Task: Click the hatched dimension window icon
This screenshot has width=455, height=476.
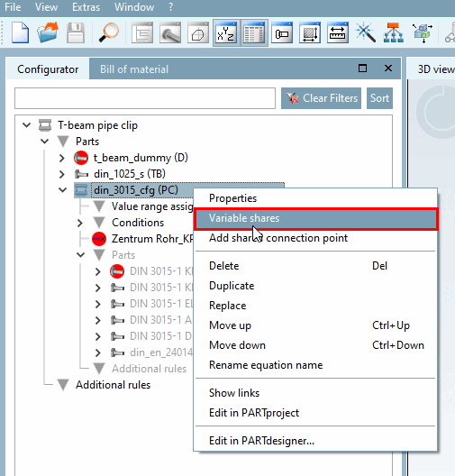Action: [310, 32]
